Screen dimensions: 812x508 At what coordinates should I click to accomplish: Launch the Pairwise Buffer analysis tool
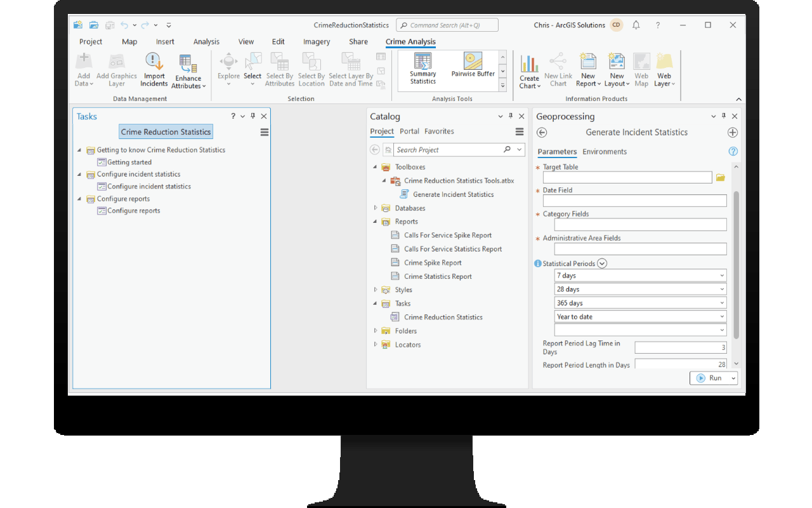tap(473, 65)
